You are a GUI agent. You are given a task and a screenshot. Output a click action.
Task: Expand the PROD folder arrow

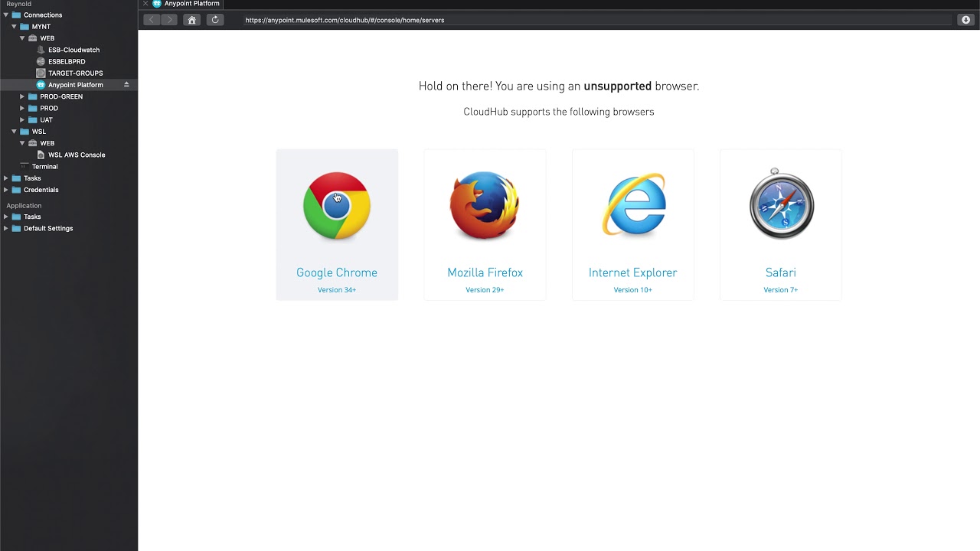(x=22, y=108)
